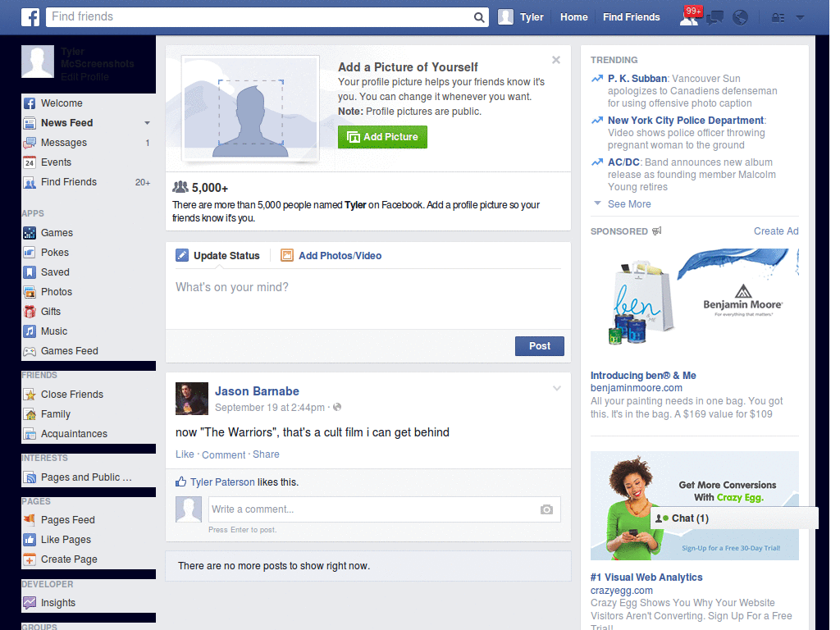Screen dimensions: 840x630
Task: Open #1 Visual Web Analytics ad link
Action: coord(646,577)
